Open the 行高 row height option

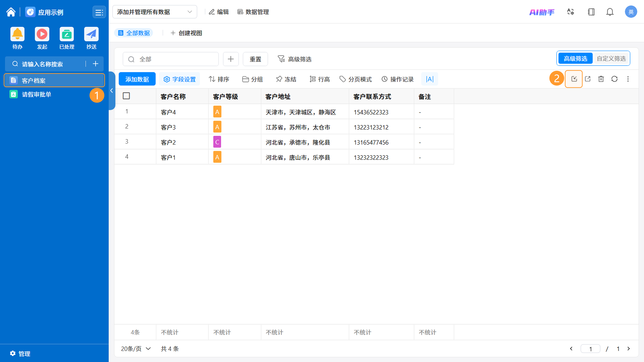[319, 79]
